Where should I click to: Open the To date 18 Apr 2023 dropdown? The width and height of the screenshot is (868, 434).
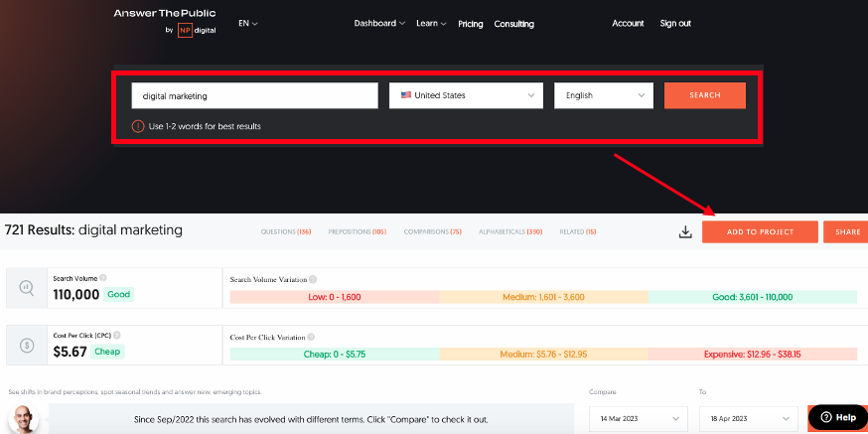[x=748, y=417]
